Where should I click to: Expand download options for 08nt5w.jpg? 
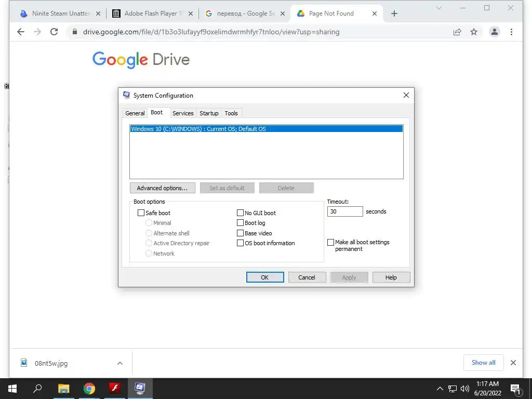120,363
